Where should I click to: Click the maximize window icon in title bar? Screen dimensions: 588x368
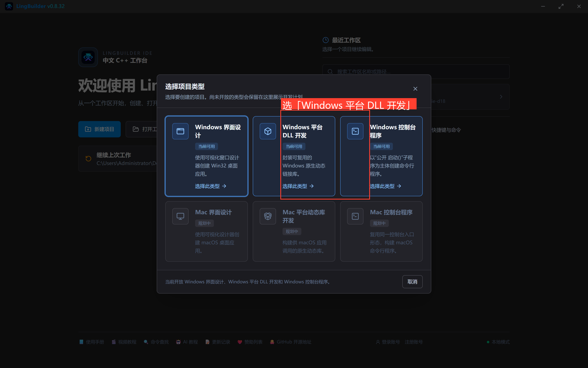coord(561,6)
